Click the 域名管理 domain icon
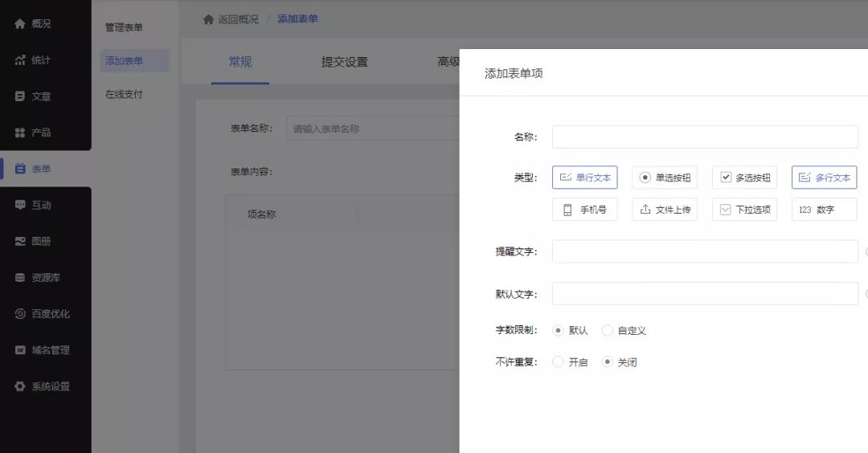Image resolution: width=868 pixels, height=453 pixels. [x=20, y=350]
